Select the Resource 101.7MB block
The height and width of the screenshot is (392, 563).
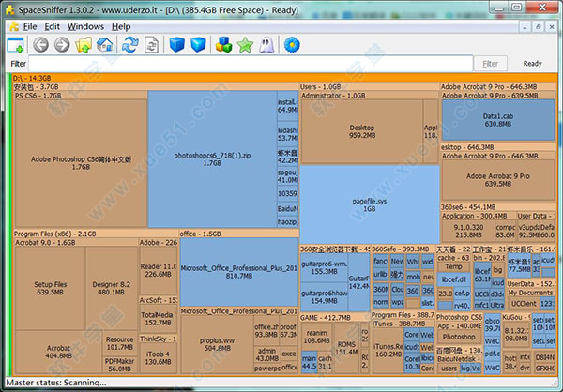[x=120, y=343]
